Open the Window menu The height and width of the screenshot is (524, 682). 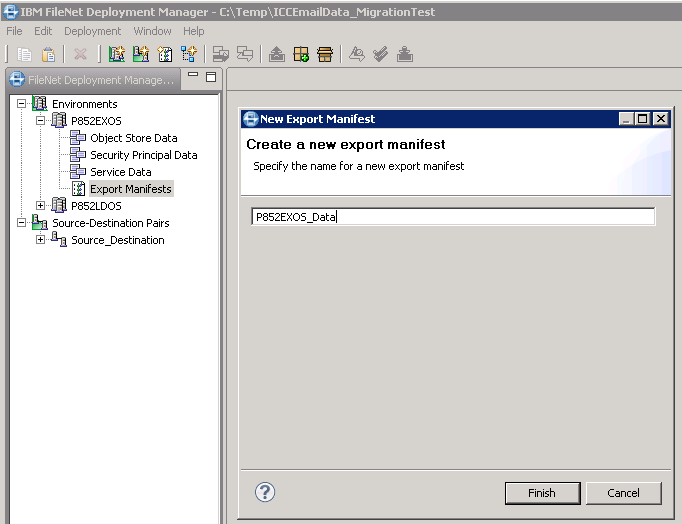[152, 31]
